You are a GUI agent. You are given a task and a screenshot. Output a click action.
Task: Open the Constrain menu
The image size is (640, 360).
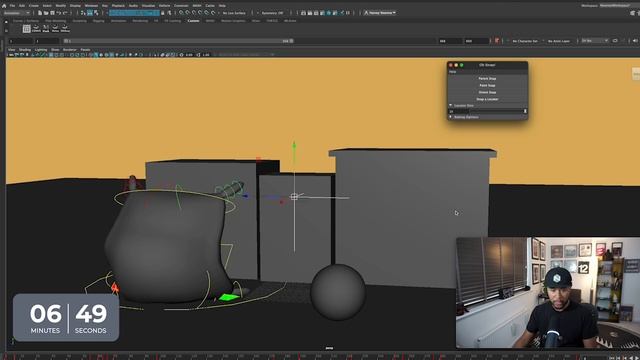coord(181,6)
